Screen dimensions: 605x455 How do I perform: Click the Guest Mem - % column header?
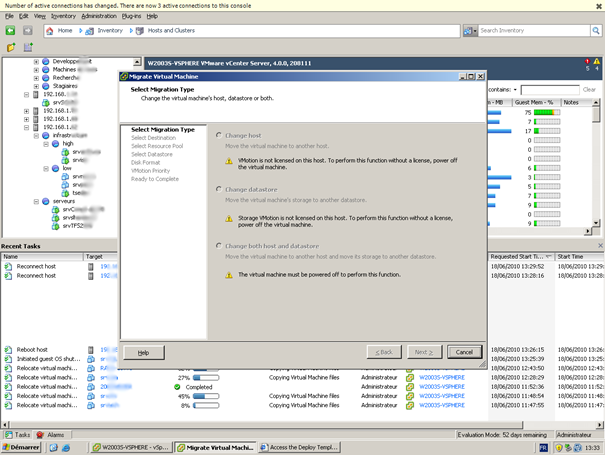536,102
